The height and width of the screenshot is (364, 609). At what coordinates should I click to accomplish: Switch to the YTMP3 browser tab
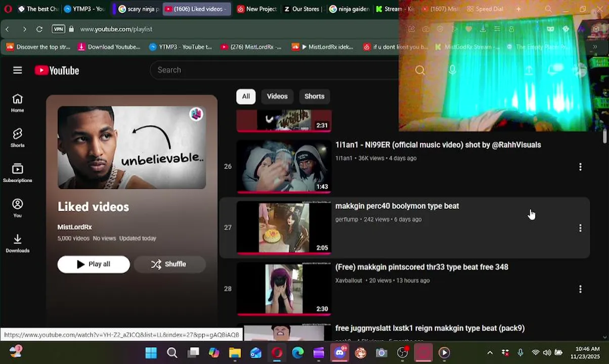tap(84, 9)
